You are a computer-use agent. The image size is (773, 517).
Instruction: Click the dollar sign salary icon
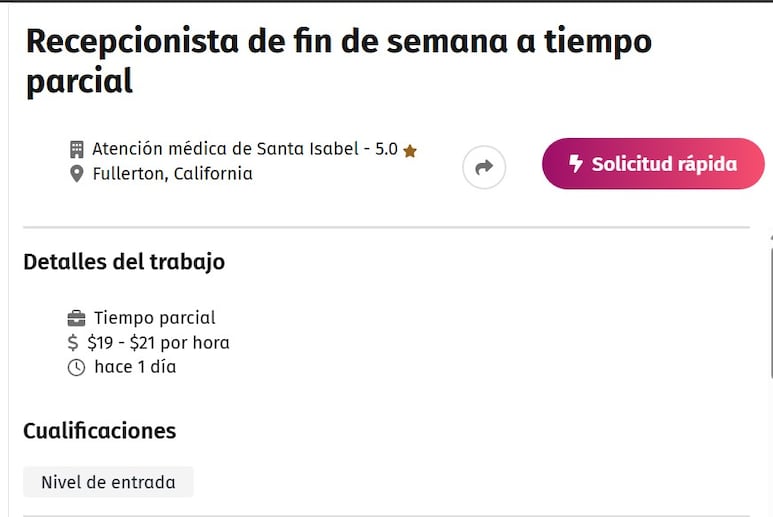(x=72, y=343)
